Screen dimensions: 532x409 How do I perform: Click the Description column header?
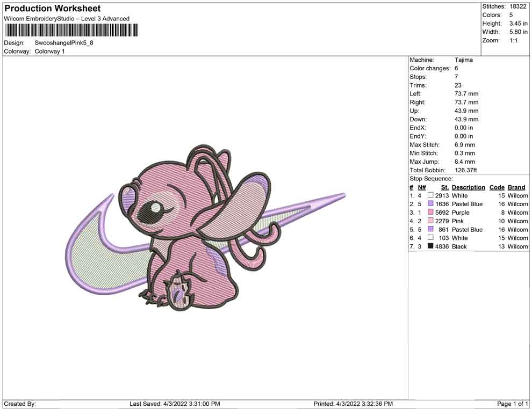[468, 187]
